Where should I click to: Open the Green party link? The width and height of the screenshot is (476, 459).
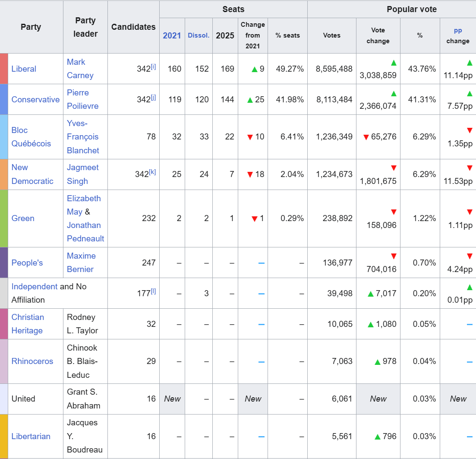[x=23, y=218]
